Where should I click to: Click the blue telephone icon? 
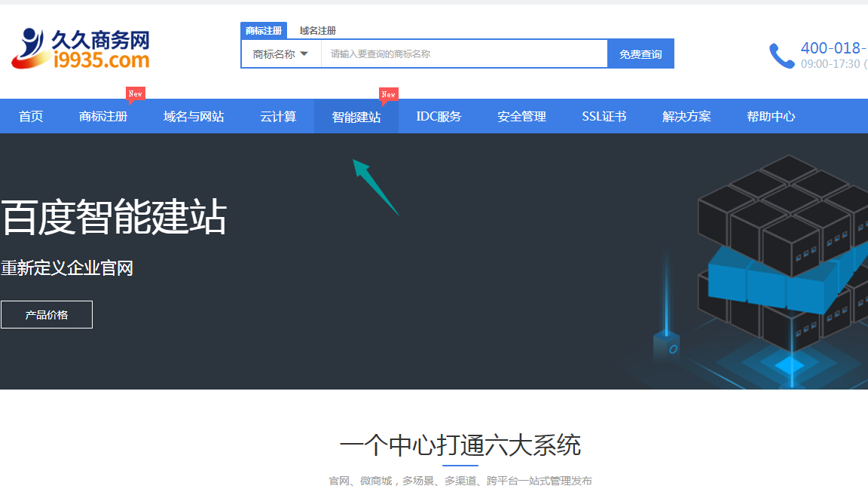point(781,55)
